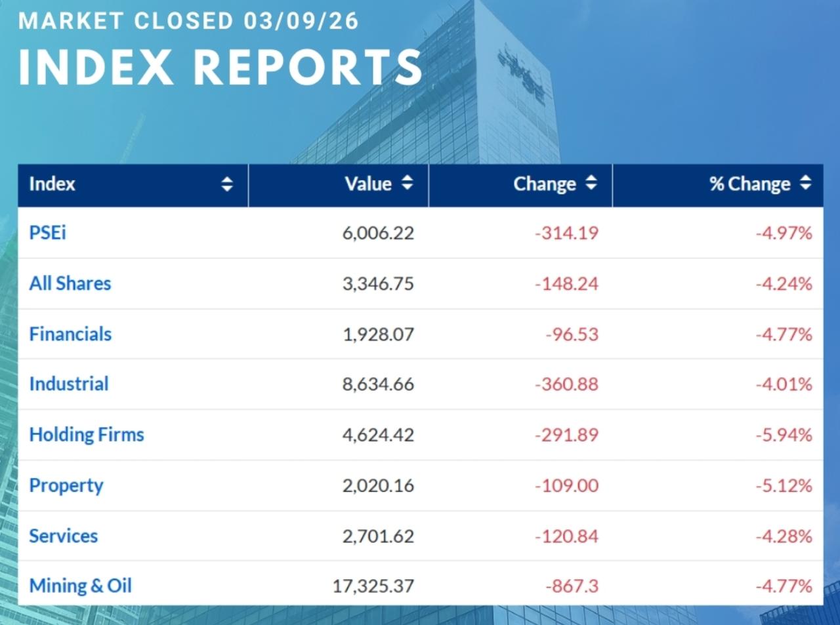Image resolution: width=840 pixels, height=625 pixels.
Task: Click the Mining & Oil value 17,325.37
Action: 373,586
